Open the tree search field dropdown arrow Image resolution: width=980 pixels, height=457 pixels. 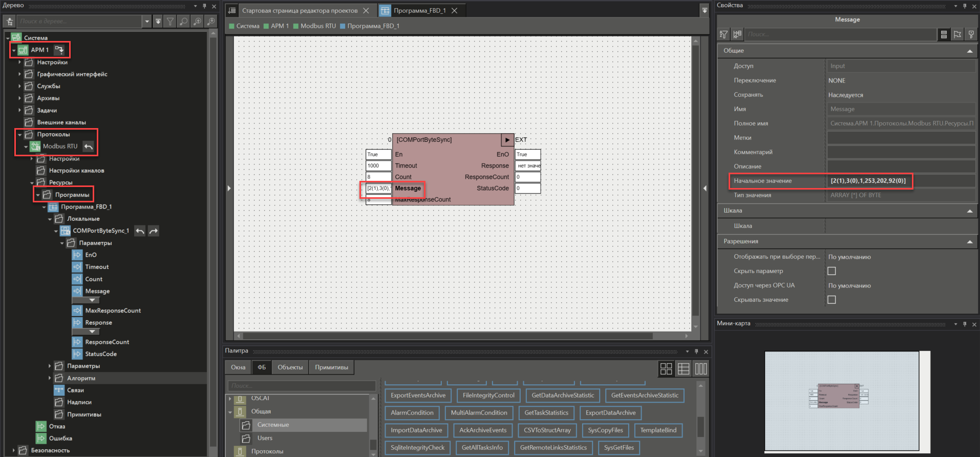(147, 22)
